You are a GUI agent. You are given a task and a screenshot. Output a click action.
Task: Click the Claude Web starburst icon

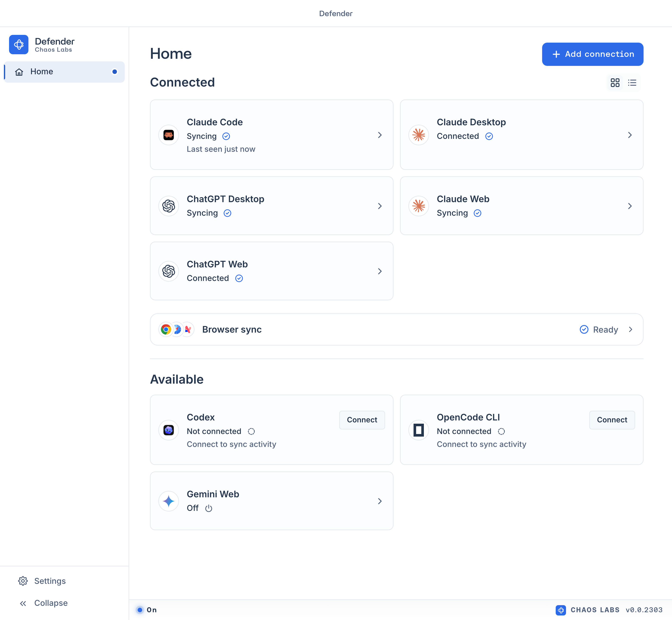click(x=418, y=206)
